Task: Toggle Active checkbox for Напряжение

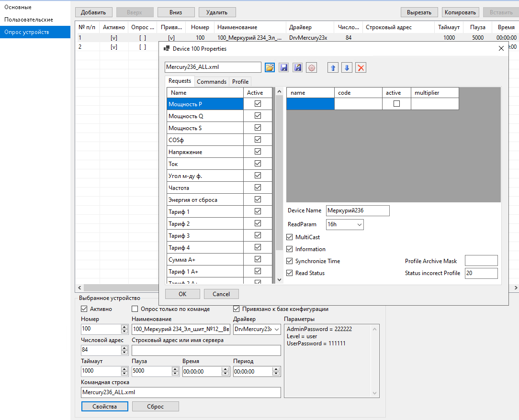Action: point(258,152)
